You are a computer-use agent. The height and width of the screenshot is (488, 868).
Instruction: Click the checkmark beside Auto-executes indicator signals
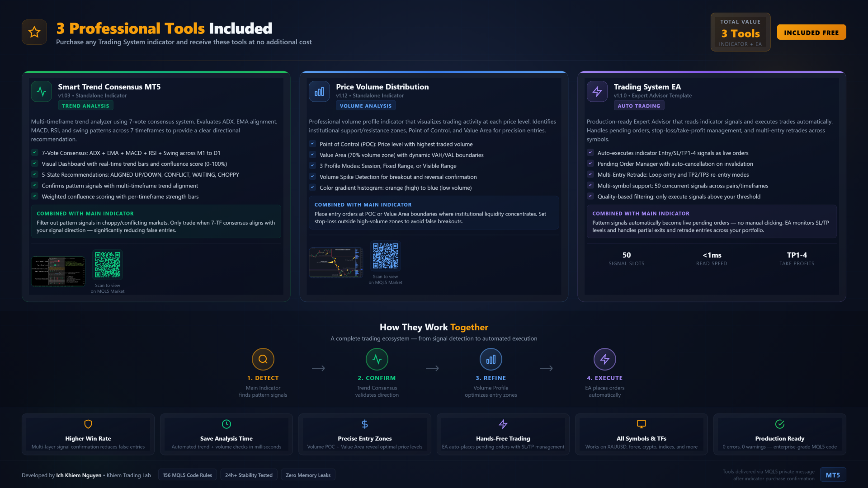click(x=590, y=153)
